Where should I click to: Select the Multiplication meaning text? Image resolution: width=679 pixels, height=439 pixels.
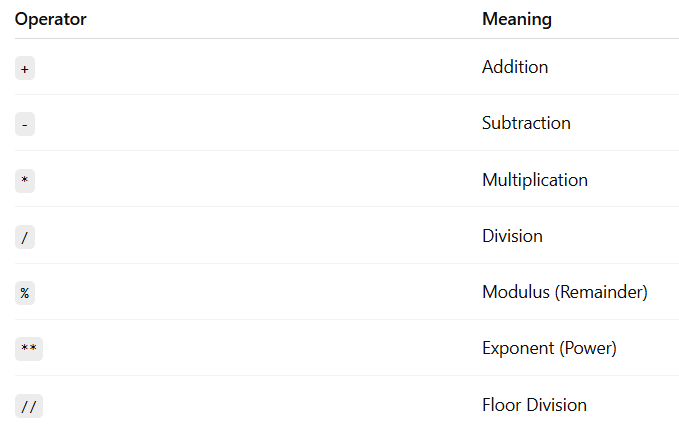pyautogui.click(x=535, y=180)
